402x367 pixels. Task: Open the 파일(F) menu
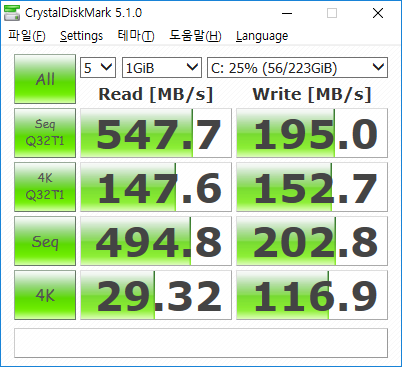(26, 36)
